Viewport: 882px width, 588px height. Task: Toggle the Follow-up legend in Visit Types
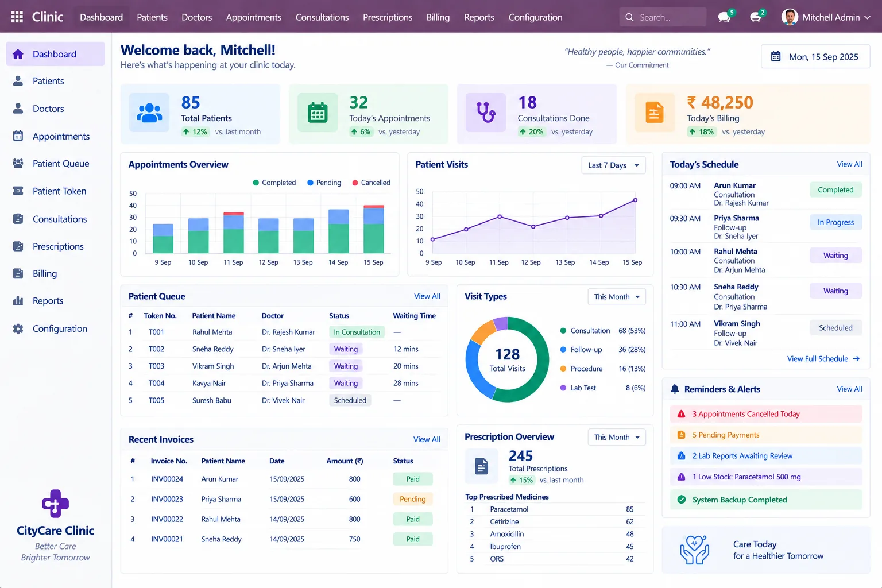tap(581, 350)
